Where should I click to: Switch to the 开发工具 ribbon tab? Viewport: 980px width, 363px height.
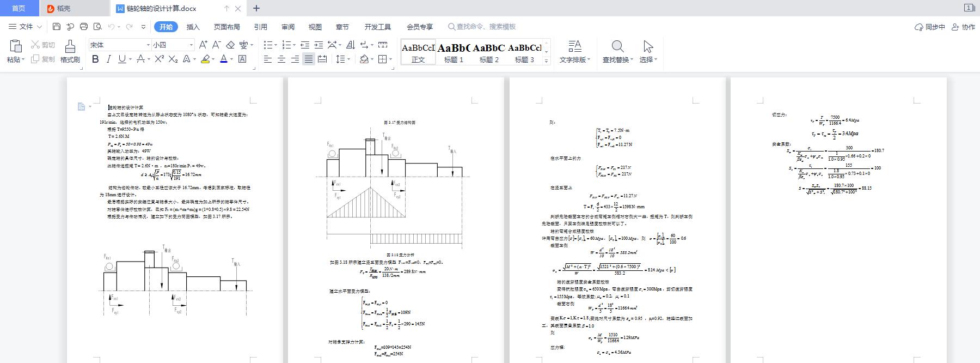pos(378,27)
